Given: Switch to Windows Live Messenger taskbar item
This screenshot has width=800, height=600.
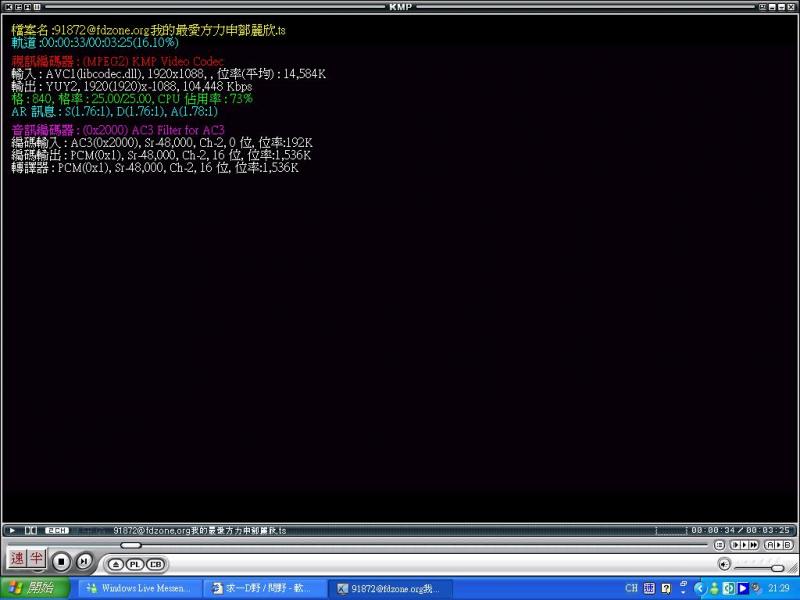Looking at the screenshot, I should 139,589.
